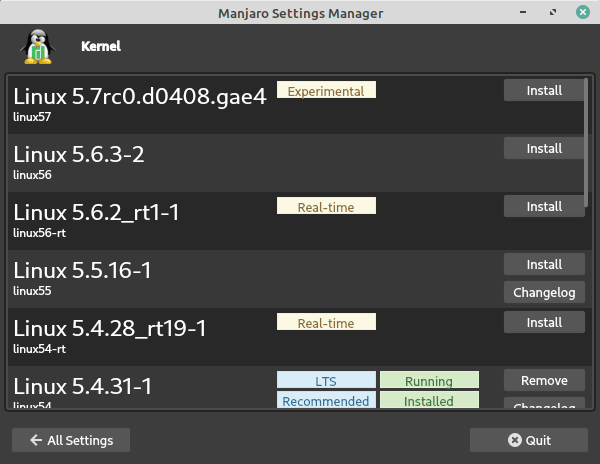Click the linux56-rt package name
This screenshot has height=464, width=600.
39,233
